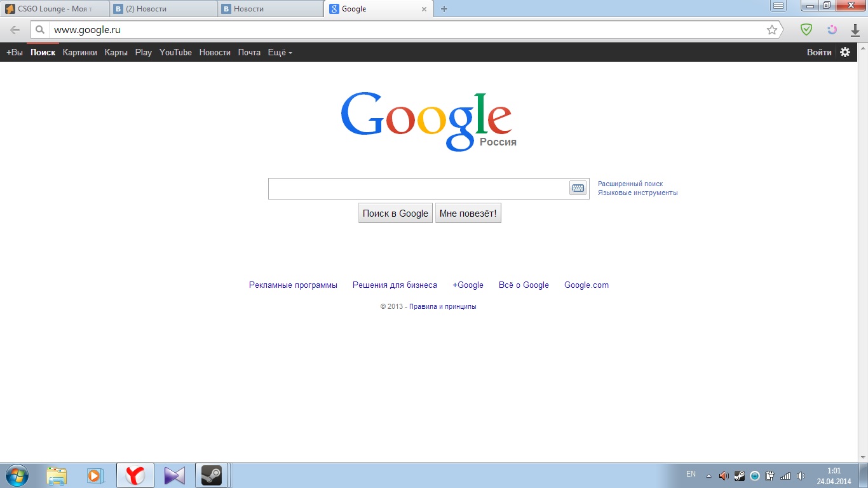This screenshot has height=488, width=868.
Task: Open the Windows Start button
Action: 16,475
